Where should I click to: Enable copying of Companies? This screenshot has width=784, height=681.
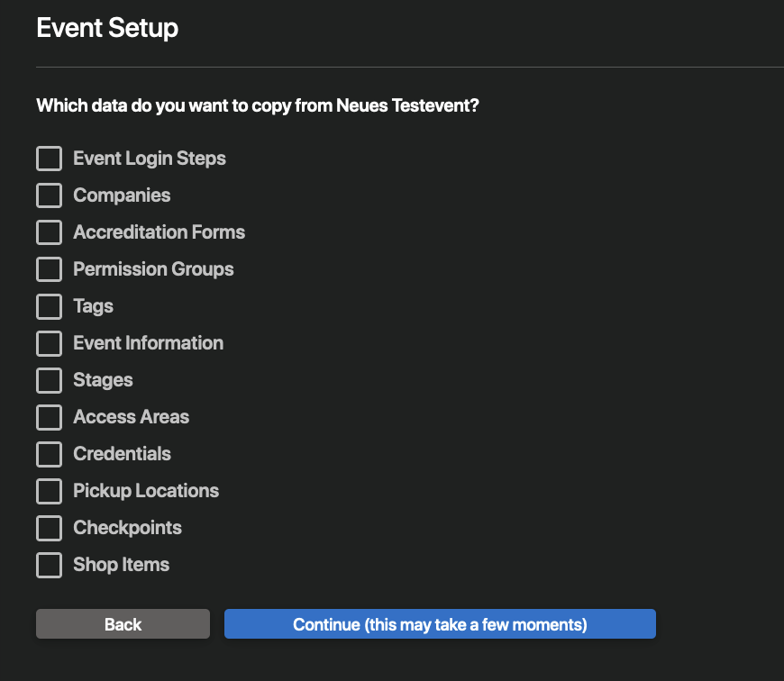49,195
